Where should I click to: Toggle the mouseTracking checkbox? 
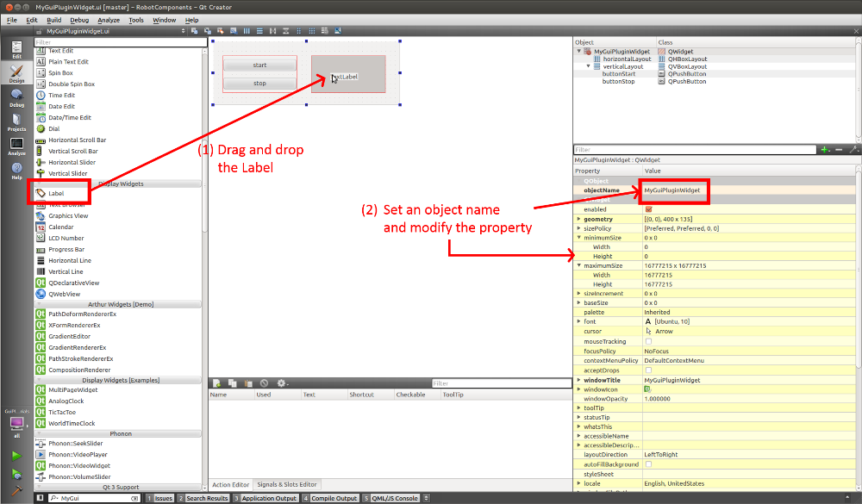[649, 341]
